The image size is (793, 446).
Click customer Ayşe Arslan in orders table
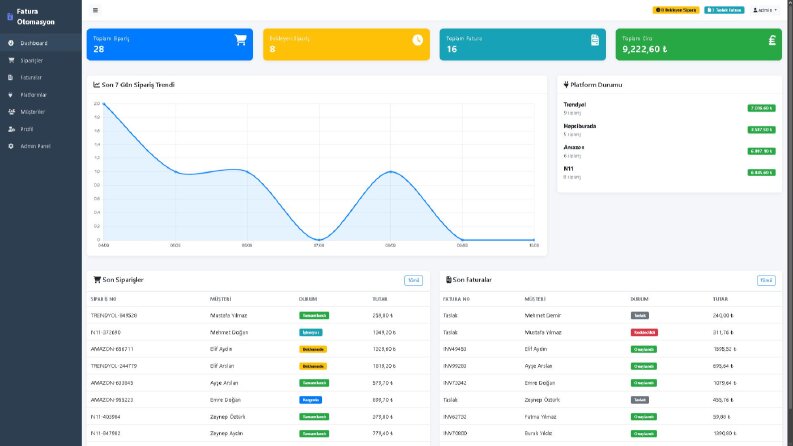(x=224, y=383)
